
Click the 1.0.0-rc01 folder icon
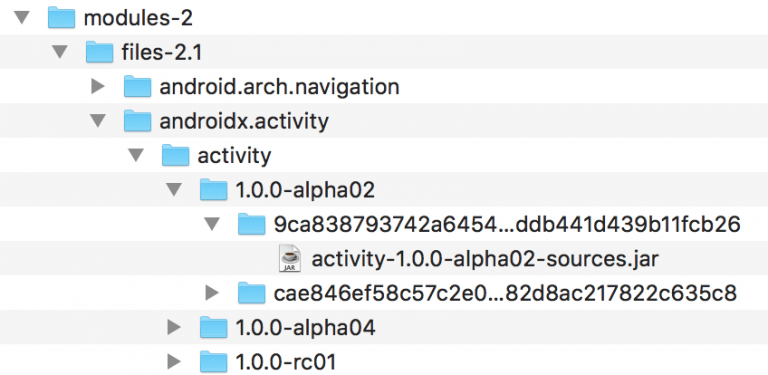(x=214, y=362)
